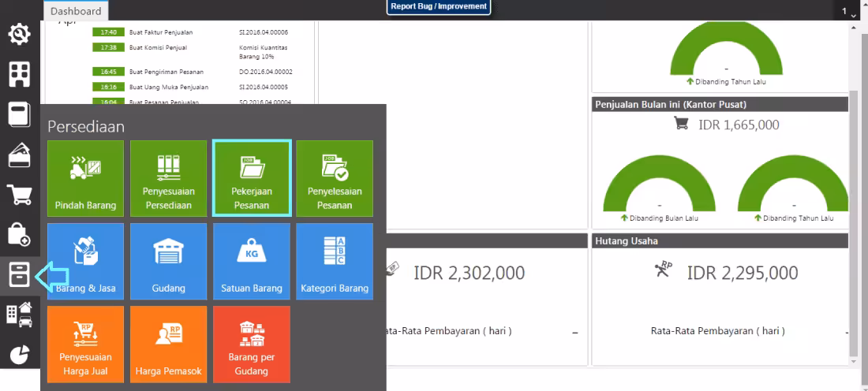Open the fixed assets building-car sidebar icon
Screen dimensions: 868x391
click(20, 315)
